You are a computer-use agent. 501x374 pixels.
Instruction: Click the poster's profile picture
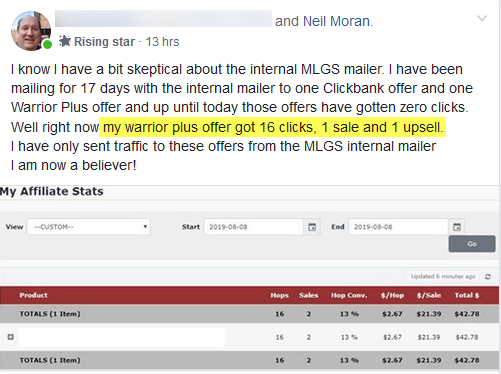31,31
